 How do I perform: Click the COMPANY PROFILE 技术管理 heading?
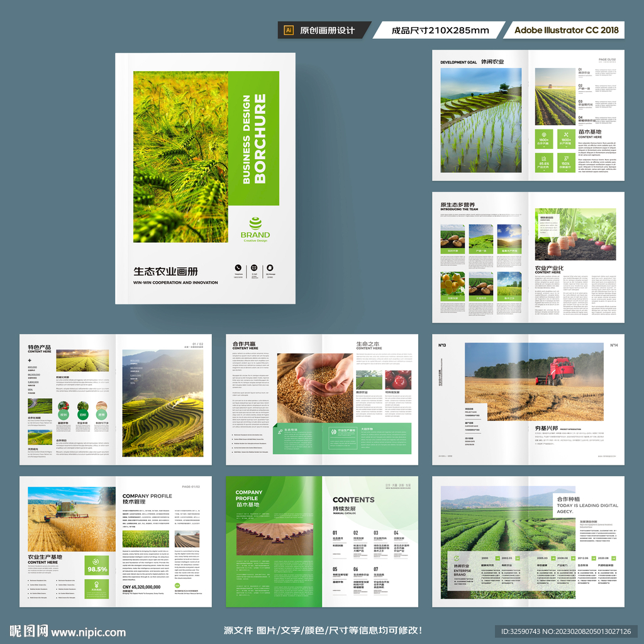[x=147, y=499]
